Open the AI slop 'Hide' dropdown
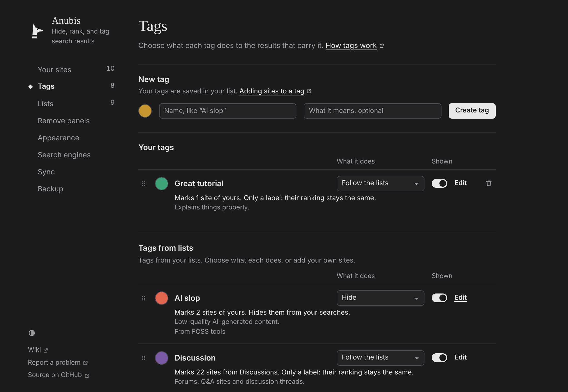568x392 pixels. click(x=380, y=298)
